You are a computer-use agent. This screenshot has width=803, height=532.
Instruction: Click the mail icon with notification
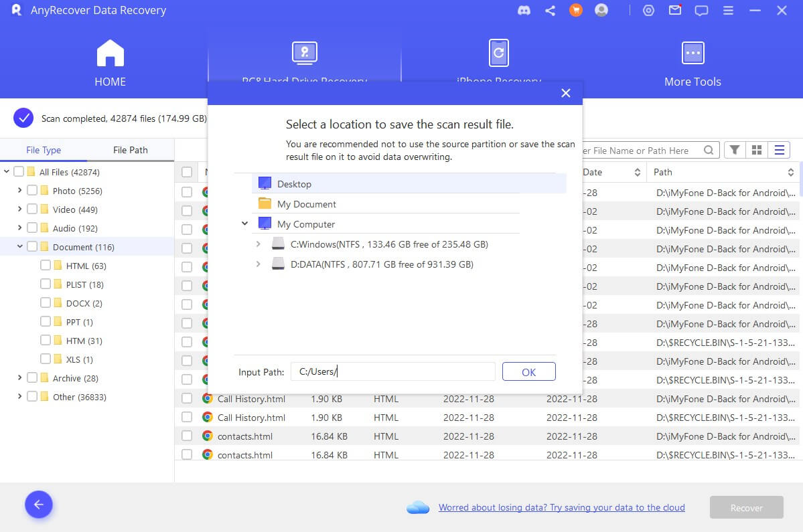tap(675, 11)
